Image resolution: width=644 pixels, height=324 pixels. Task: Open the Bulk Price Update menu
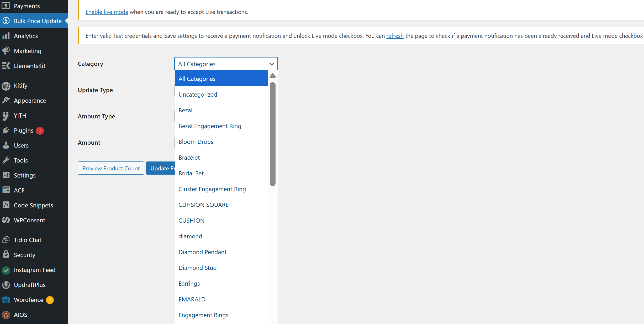[38, 21]
